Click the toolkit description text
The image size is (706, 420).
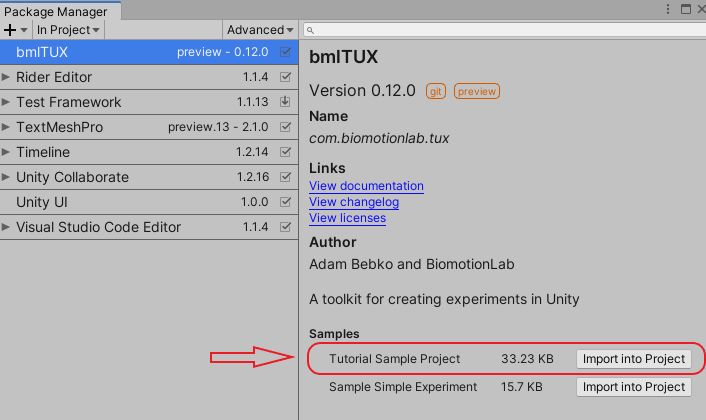pyautogui.click(x=444, y=299)
